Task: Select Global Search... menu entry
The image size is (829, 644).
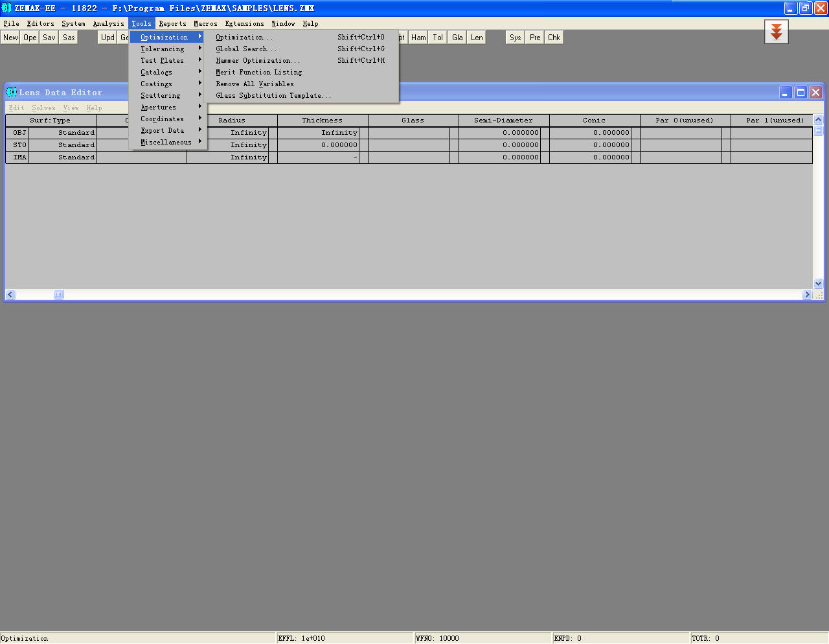Action: [301, 49]
